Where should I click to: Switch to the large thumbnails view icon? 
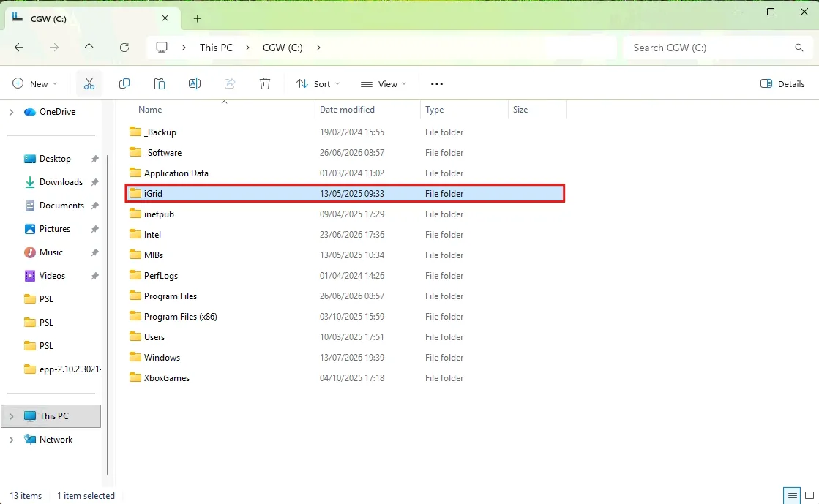coord(809,496)
